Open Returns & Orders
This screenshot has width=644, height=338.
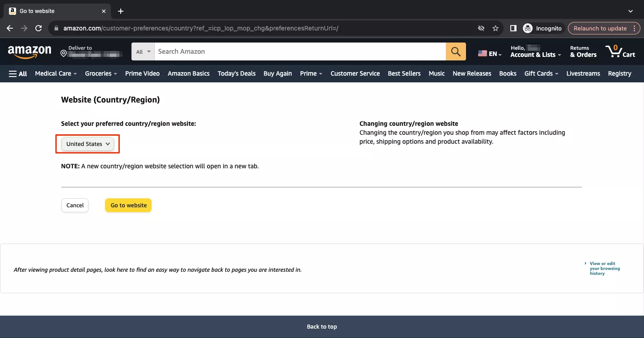point(583,51)
